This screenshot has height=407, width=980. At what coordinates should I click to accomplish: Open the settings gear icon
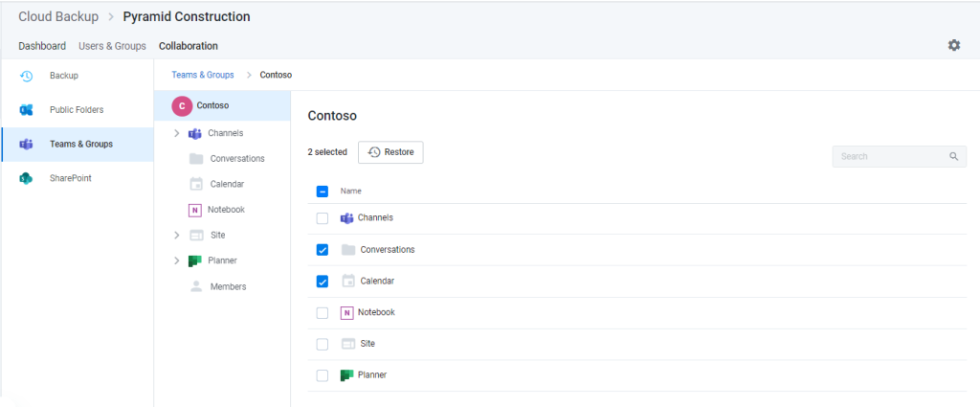click(954, 45)
